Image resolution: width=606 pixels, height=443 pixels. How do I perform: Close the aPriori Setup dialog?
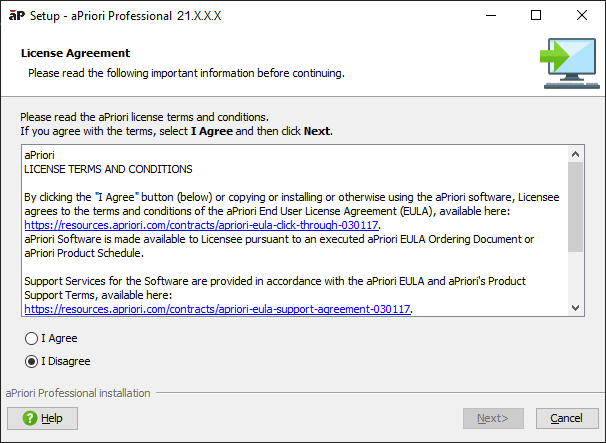click(x=582, y=15)
